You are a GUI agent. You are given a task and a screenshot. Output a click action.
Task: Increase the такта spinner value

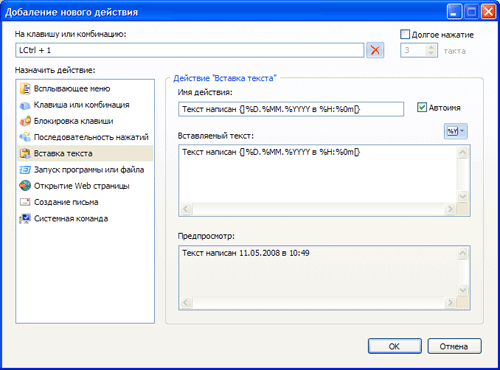431,47
